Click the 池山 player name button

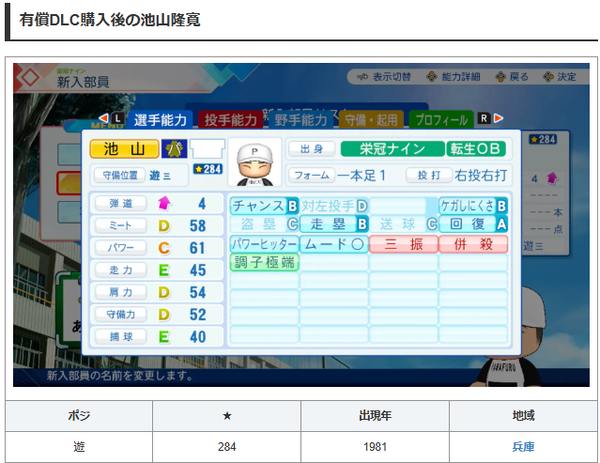[x=124, y=149]
